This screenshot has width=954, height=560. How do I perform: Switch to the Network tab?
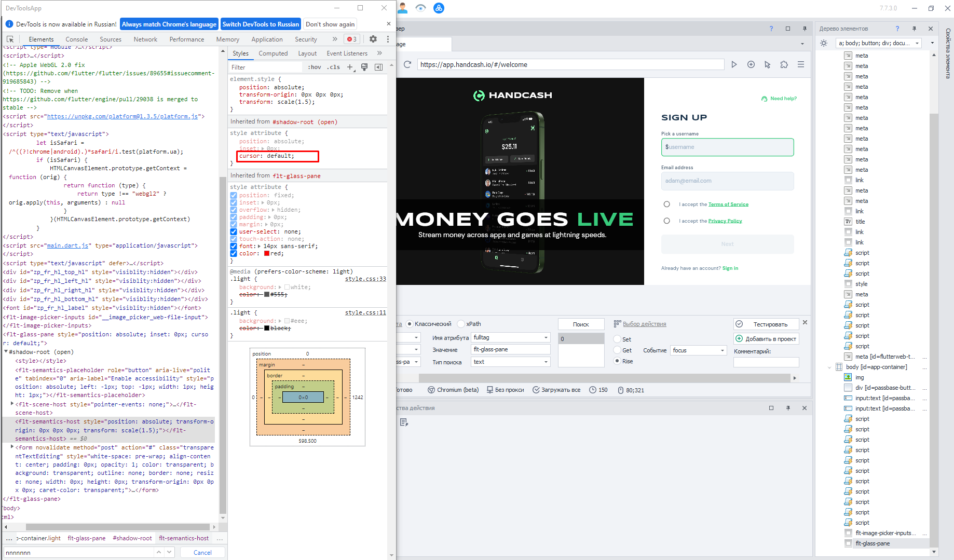(145, 39)
